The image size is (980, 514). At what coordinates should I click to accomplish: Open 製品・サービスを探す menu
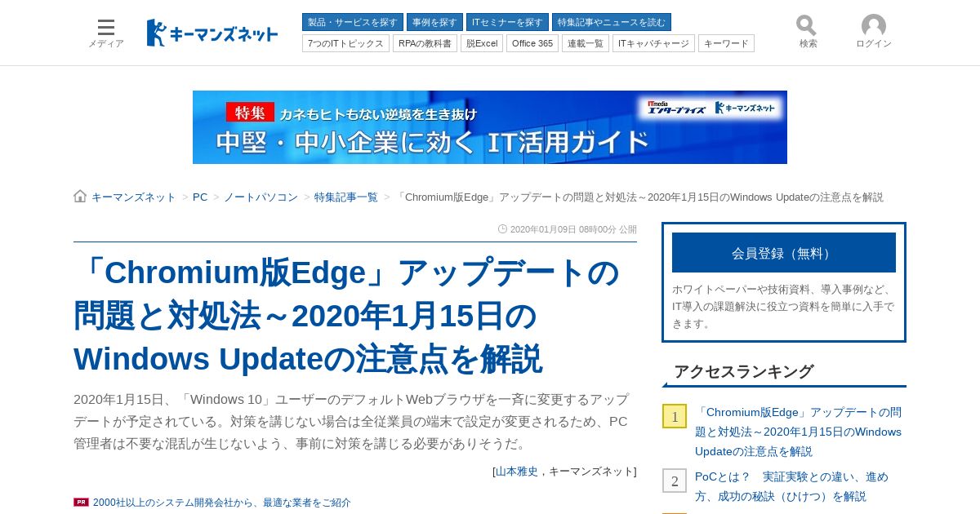(353, 22)
